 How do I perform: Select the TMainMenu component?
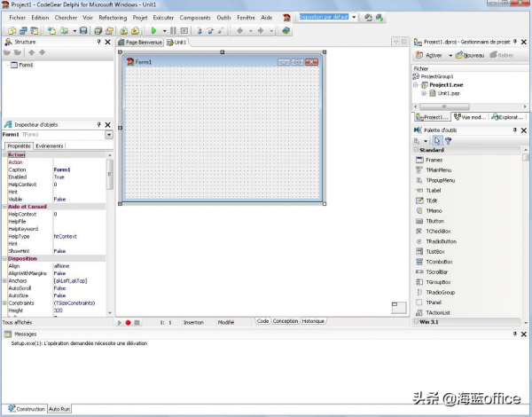[x=439, y=170]
